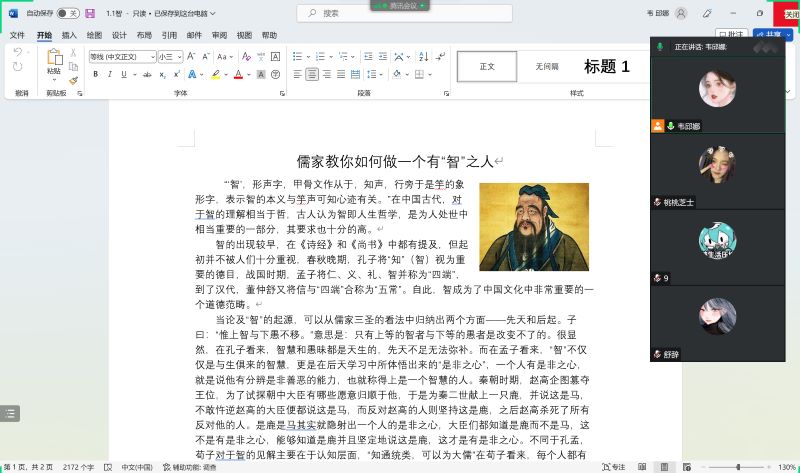Select the 标题 1 heading style
Viewport: 800px width, 473px height.
[x=607, y=67]
